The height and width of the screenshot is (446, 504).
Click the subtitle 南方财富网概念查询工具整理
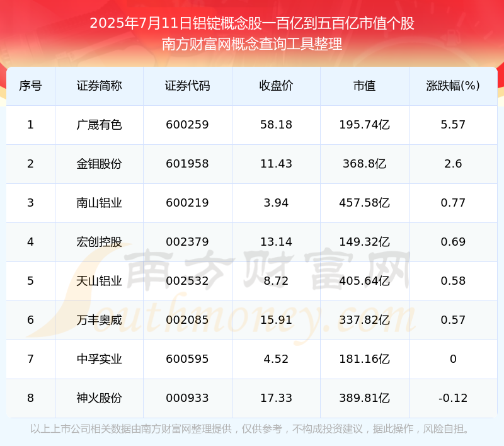click(x=252, y=44)
